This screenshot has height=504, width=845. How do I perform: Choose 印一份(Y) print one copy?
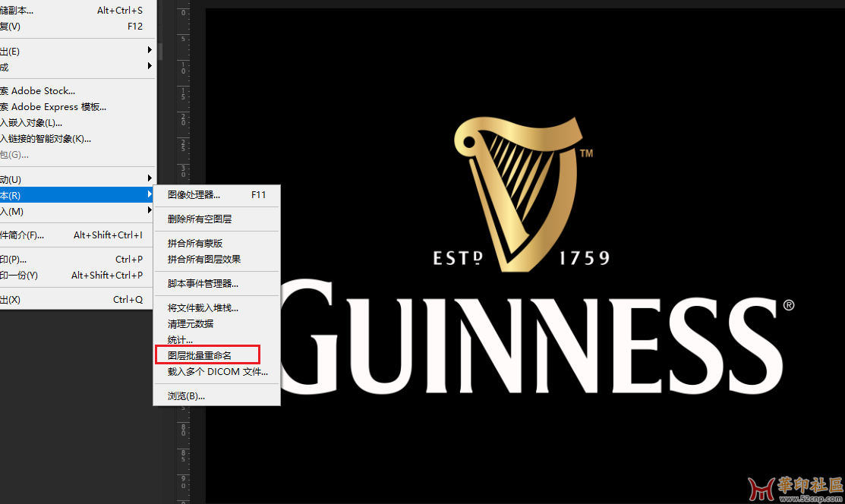(77, 275)
